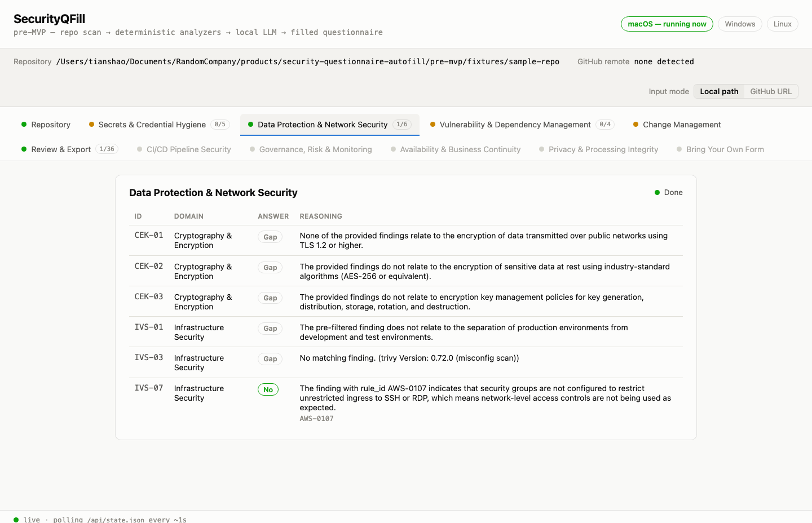Viewport: 812px width, 523px height.
Task: Go to the Change Management tab
Action: [677, 125]
